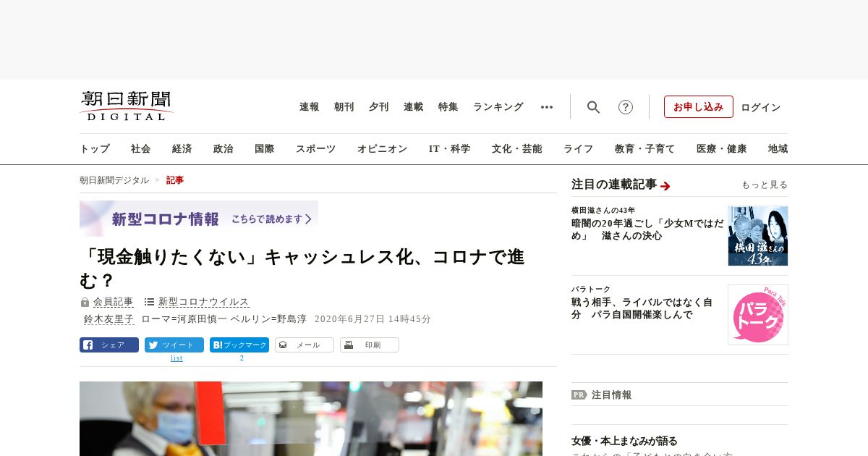Click the red arrow beside 注目の連載記事
This screenshot has width=868, height=456.
click(665, 186)
